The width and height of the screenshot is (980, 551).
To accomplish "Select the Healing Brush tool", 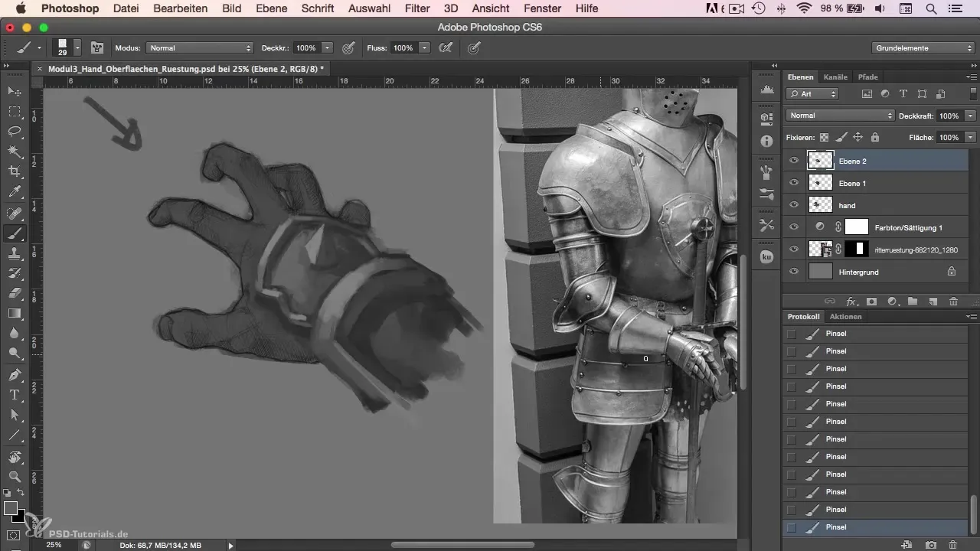I will 14,213.
